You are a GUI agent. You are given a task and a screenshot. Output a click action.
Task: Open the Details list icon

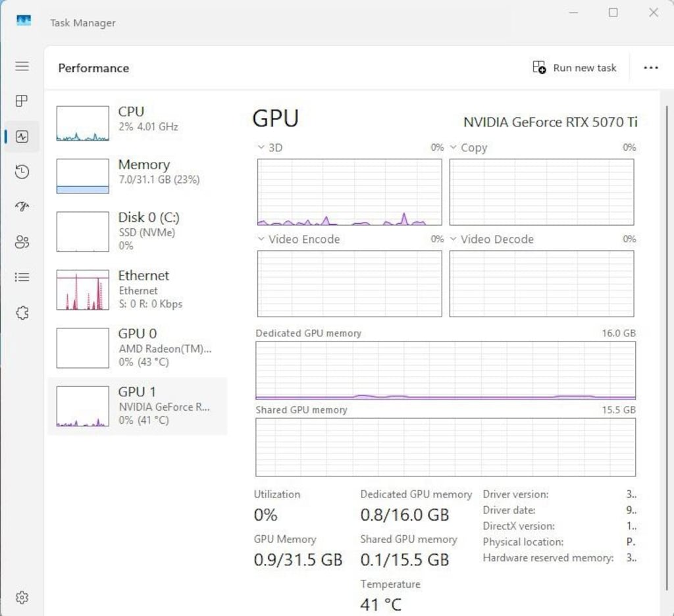pos(22,277)
